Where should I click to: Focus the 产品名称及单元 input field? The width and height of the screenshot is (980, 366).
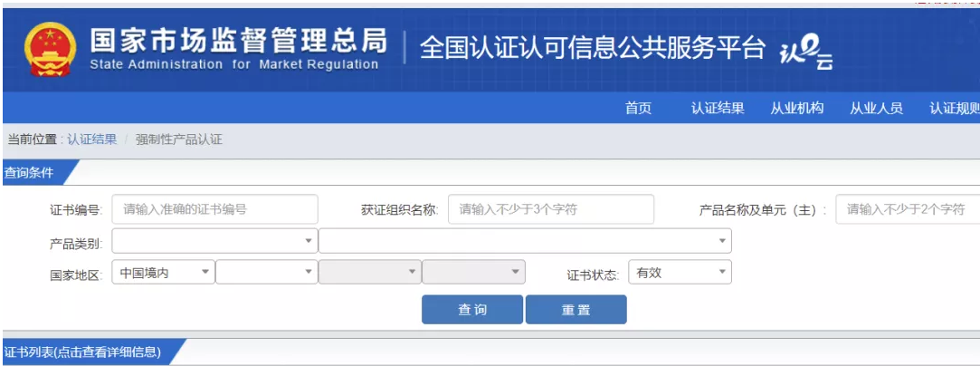pyautogui.click(x=908, y=209)
